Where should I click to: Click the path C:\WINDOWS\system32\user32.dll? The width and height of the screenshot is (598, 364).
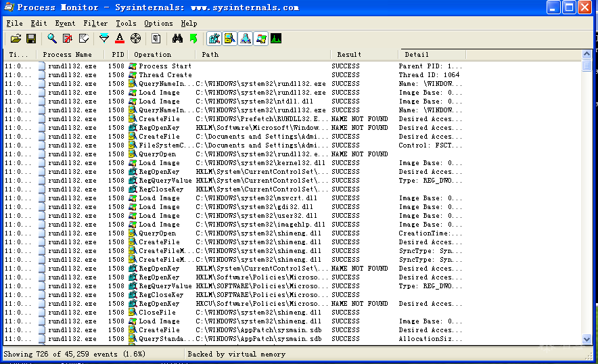click(x=256, y=216)
